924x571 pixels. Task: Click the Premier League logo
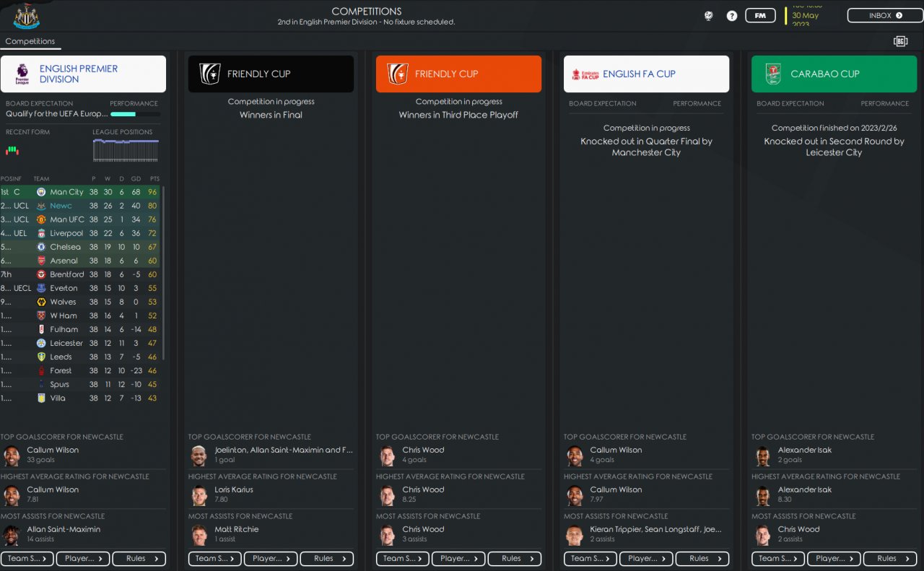click(22, 74)
